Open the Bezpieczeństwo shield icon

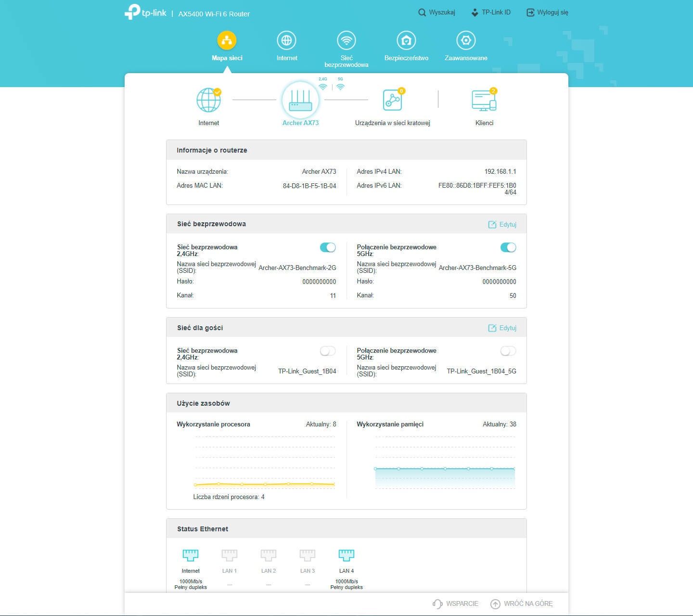tap(406, 40)
